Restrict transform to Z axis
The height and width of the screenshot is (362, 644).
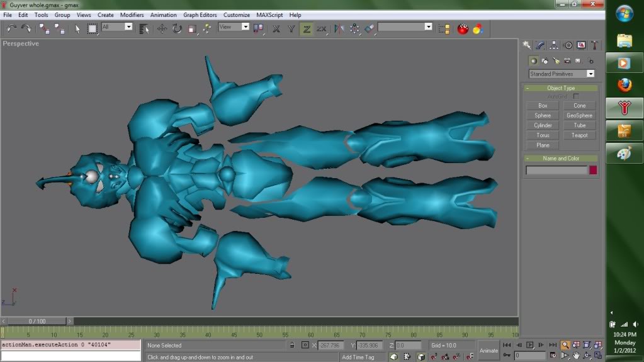tap(307, 29)
